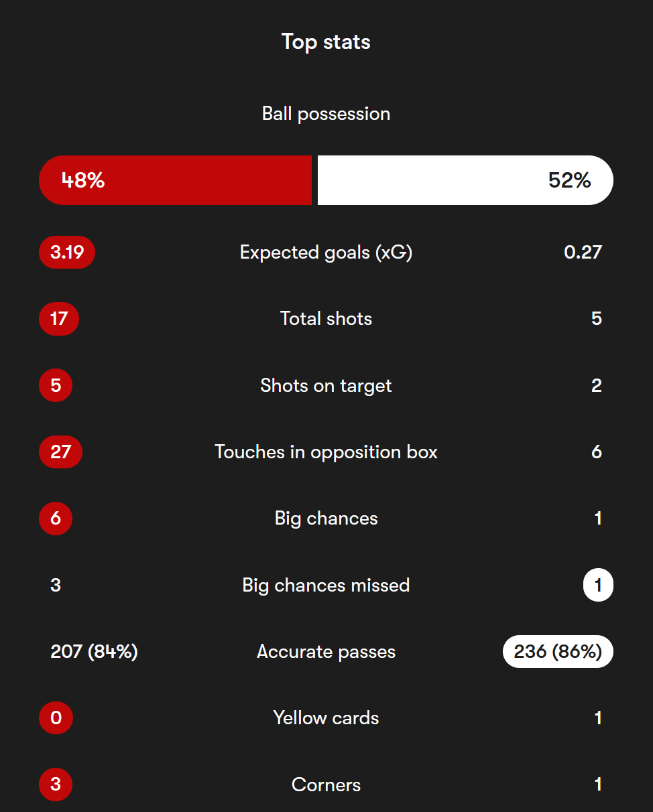Click the 236 (86%) accurate passes badge

coord(558,652)
